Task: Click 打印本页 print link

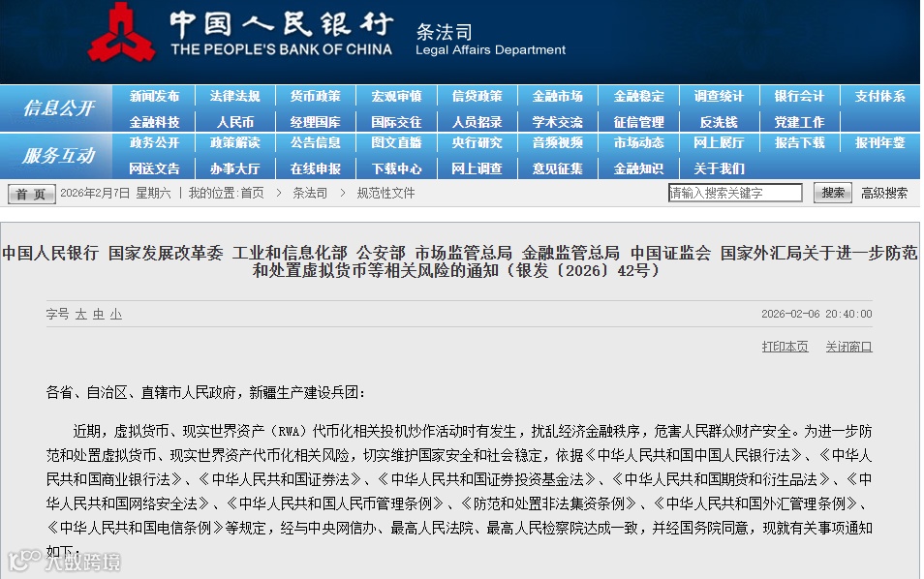Action: coord(785,347)
